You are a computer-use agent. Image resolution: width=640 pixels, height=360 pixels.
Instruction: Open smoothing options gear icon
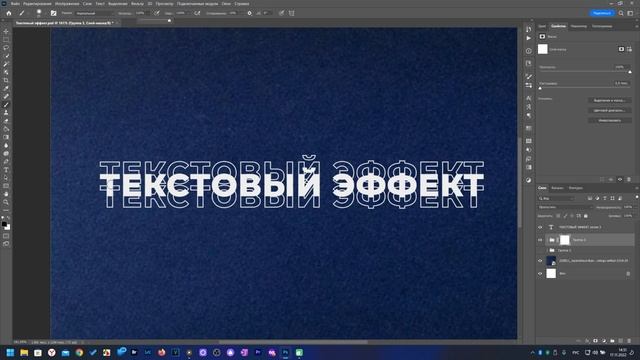click(249, 13)
